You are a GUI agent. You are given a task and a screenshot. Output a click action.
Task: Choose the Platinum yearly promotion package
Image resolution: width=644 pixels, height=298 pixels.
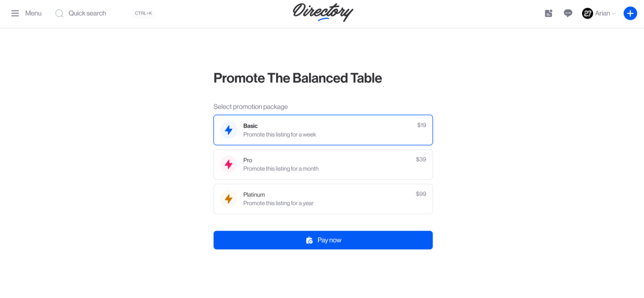323,199
